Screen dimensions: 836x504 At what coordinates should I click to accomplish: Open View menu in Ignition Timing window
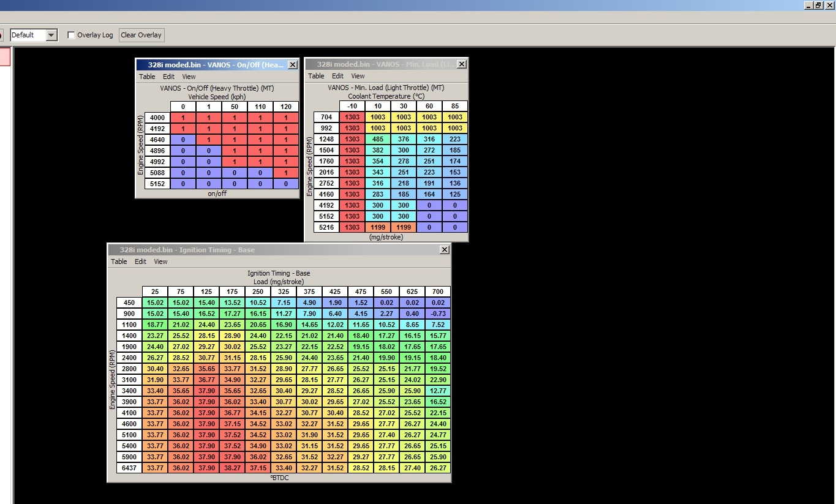pos(160,261)
